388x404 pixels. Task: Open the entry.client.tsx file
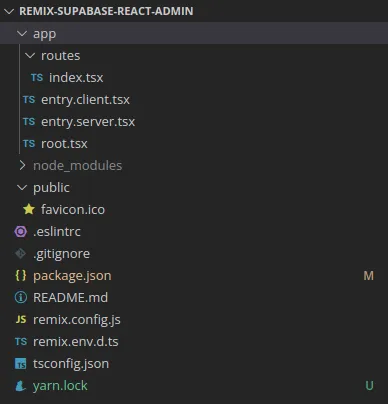85,100
